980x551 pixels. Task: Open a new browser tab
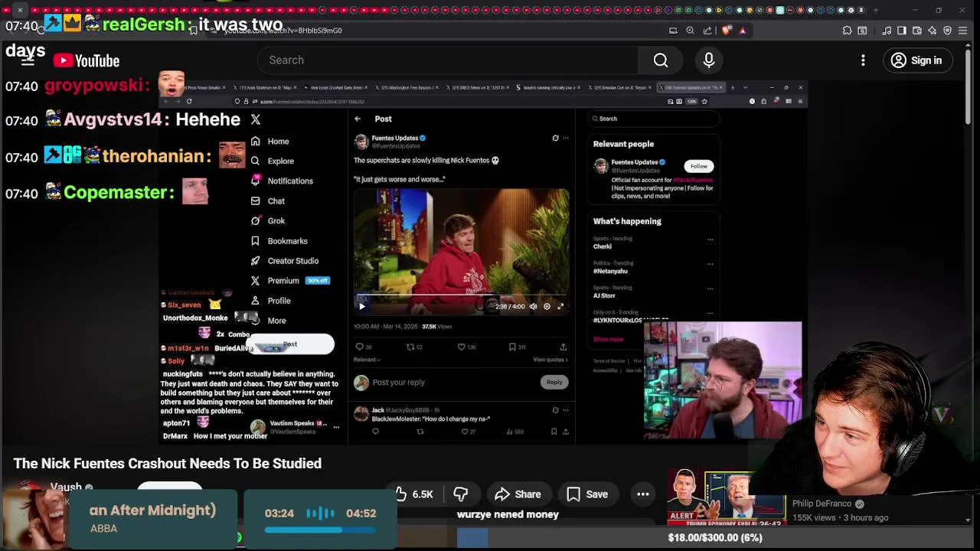coord(876,10)
